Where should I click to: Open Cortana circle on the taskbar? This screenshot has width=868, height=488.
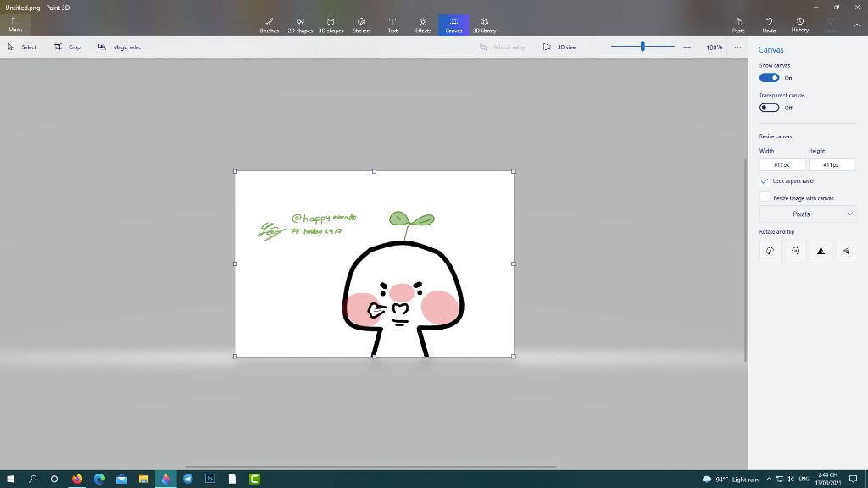coord(54,480)
